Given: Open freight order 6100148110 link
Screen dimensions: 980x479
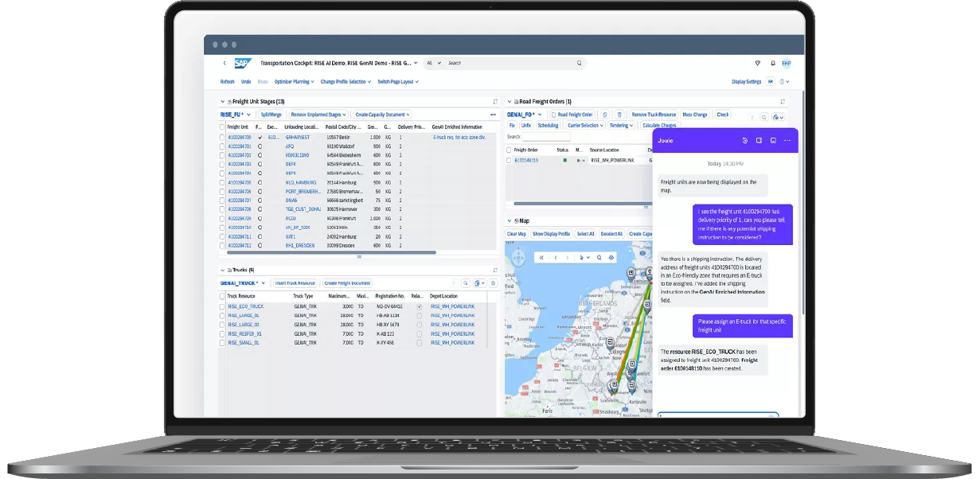Looking at the screenshot, I should click(x=527, y=159).
